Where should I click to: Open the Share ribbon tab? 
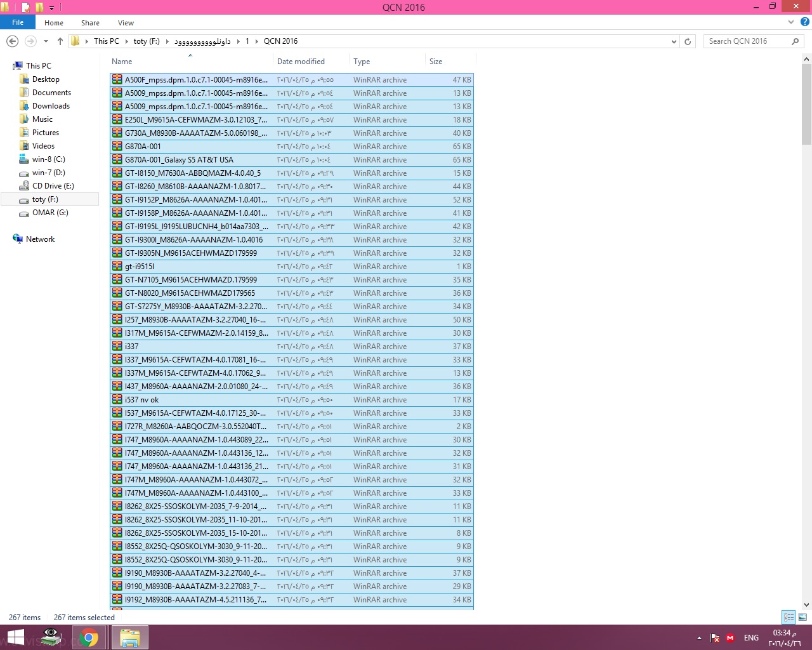click(x=90, y=23)
